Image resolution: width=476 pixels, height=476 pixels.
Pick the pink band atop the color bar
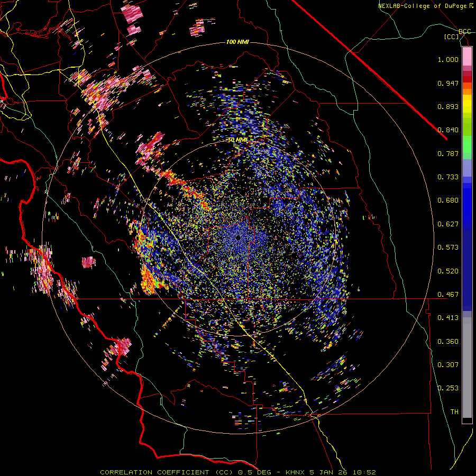[467, 57]
